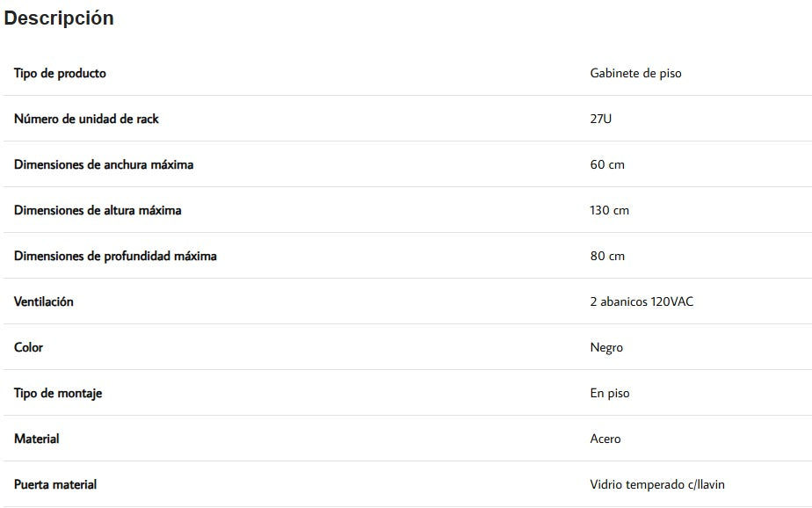This screenshot has height=508, width=812.
Task: Select the 80 cm depth value
Action: pos(607,256)
